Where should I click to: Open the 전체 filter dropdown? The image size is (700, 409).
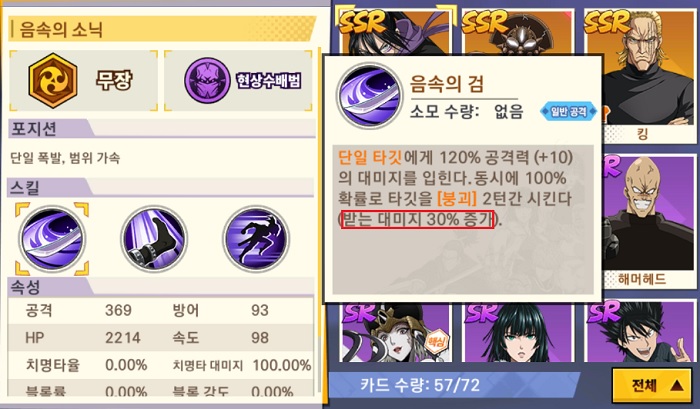(x=654, y=385)
